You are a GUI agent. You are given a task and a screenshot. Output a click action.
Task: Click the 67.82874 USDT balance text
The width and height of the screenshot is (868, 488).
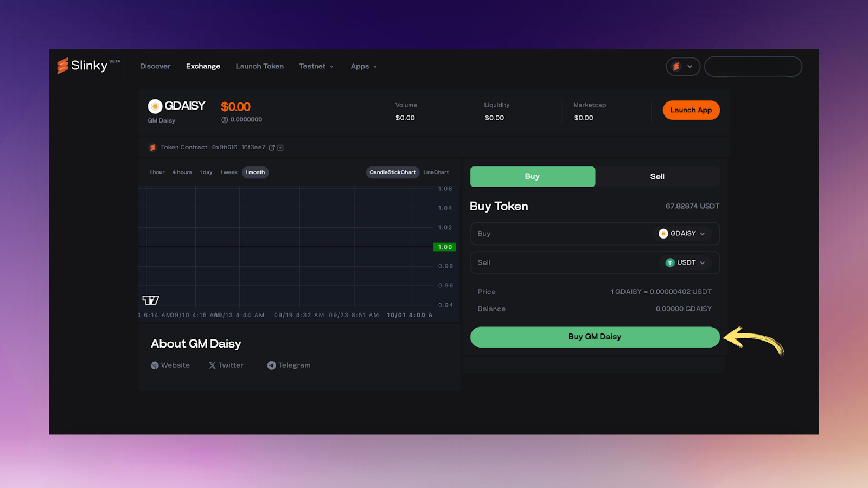pos(693,206)
